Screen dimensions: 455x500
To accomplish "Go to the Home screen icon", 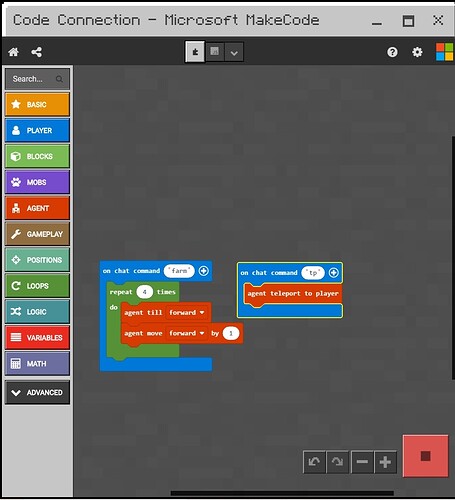I will [x=13, y=52].
